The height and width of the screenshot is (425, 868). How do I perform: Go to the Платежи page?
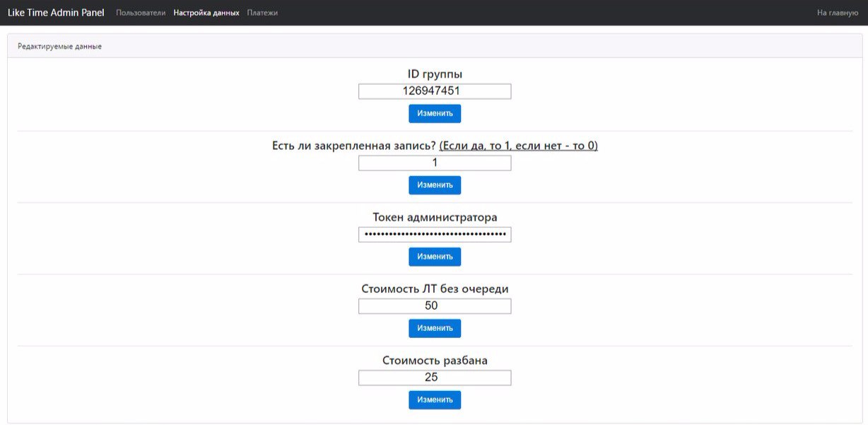(x=262, y=13)
